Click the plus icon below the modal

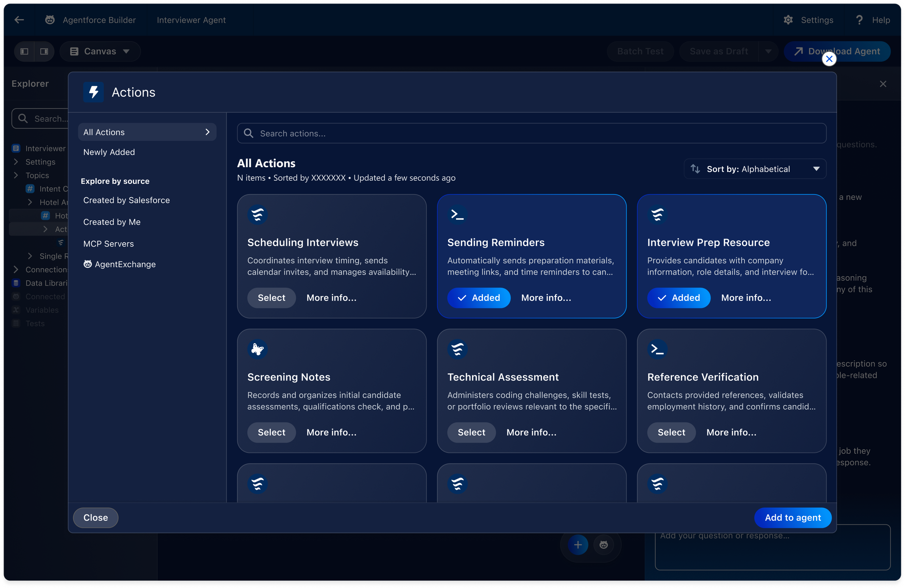coord(578,545)
